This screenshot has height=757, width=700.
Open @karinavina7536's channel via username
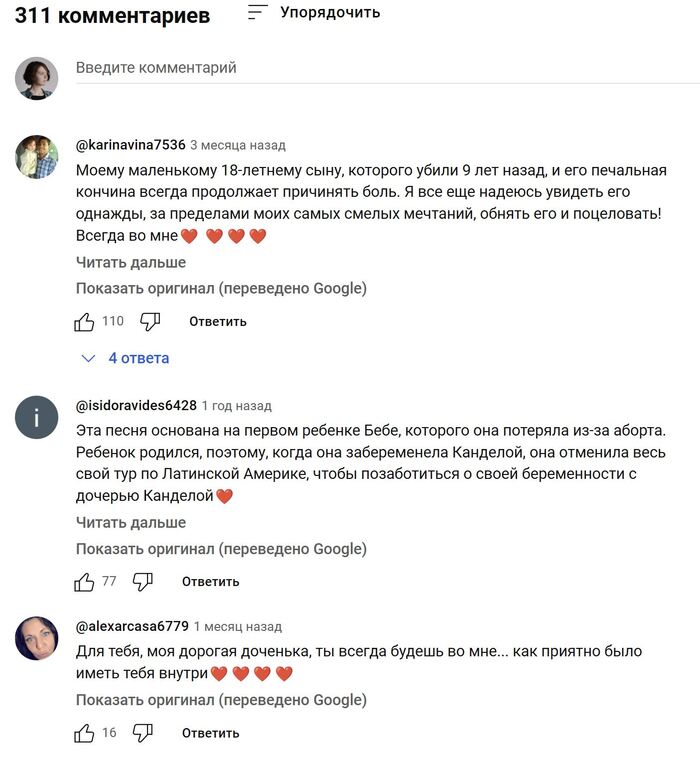[130, 144]
